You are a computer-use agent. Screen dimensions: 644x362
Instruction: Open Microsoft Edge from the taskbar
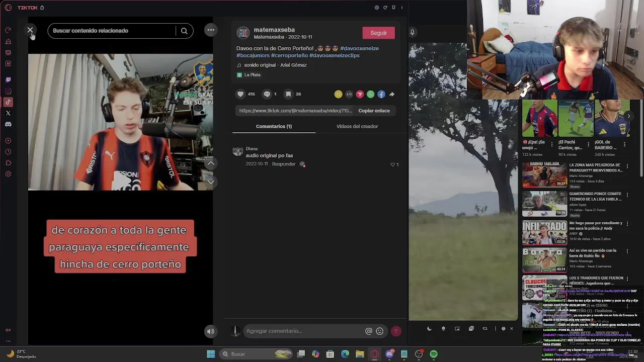pos(345,354)
